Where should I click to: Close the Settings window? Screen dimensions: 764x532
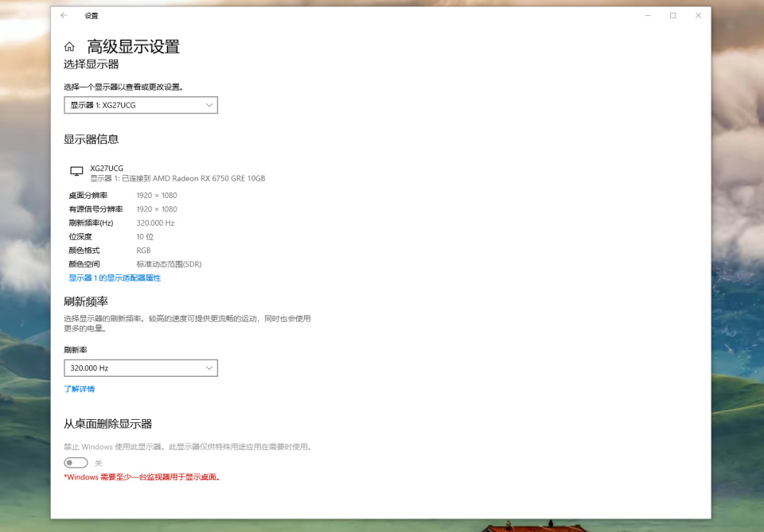pos(698,16)
